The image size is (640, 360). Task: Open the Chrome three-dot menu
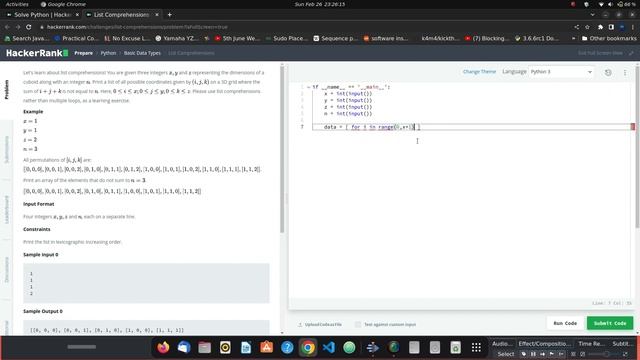point(633,27)
